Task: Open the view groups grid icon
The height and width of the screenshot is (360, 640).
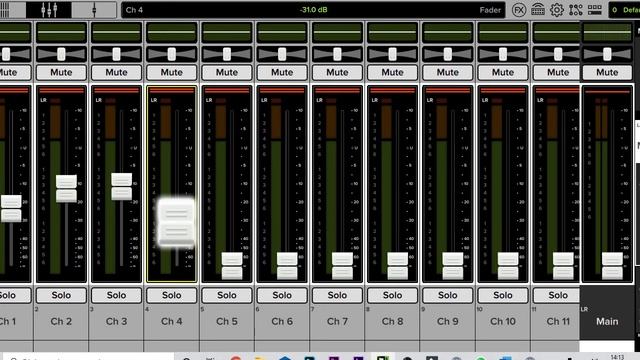Action: pyautogui.click(x=595, y=10)
